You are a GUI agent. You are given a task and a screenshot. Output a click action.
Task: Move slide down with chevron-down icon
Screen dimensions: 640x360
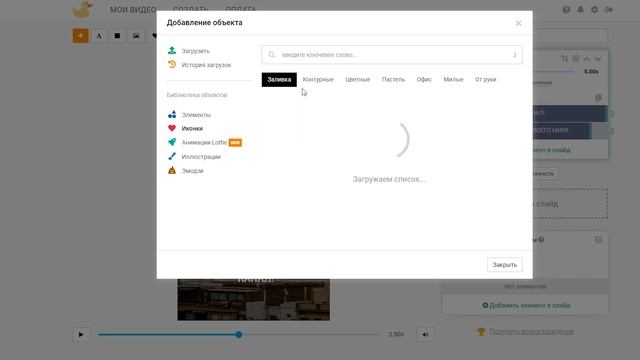click(x=598, y=59)
